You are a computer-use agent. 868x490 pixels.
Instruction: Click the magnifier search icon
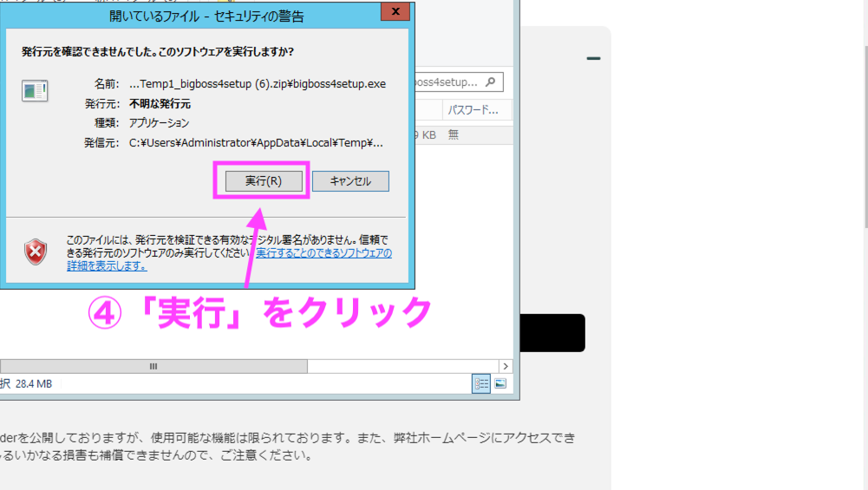pos(491,82)
